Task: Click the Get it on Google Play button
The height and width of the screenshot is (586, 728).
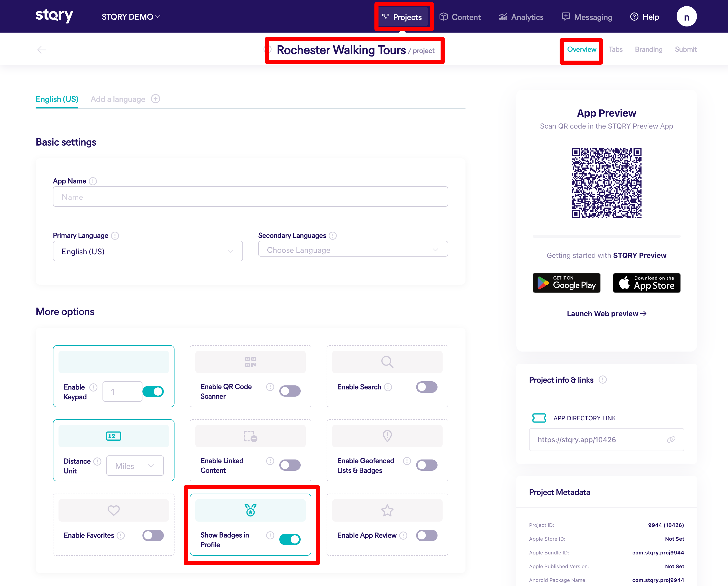Action: 566,283
